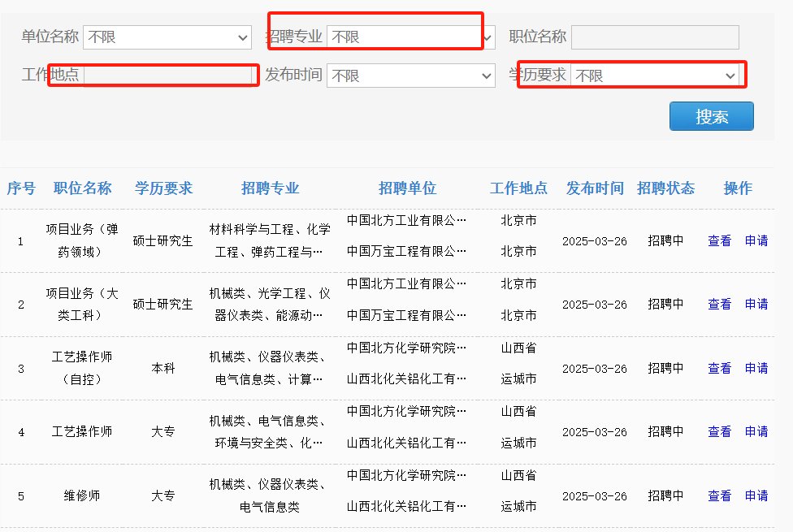View 工艺操作师（自控） job details
The height and width of the screenshot is (532, 793).
(x=718, y=367)
